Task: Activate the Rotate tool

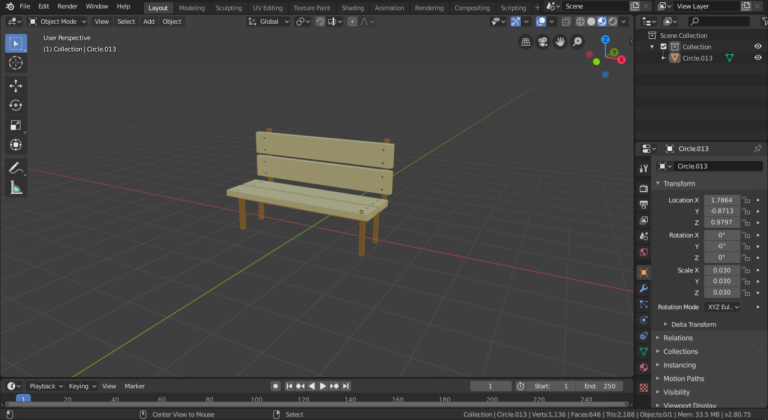Action: (x=16, y=105)
